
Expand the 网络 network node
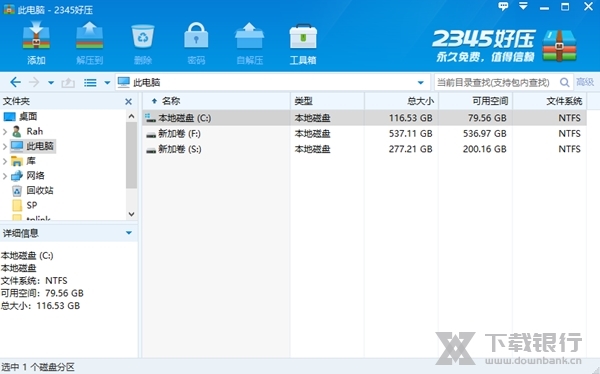click(x=5, y=176)
